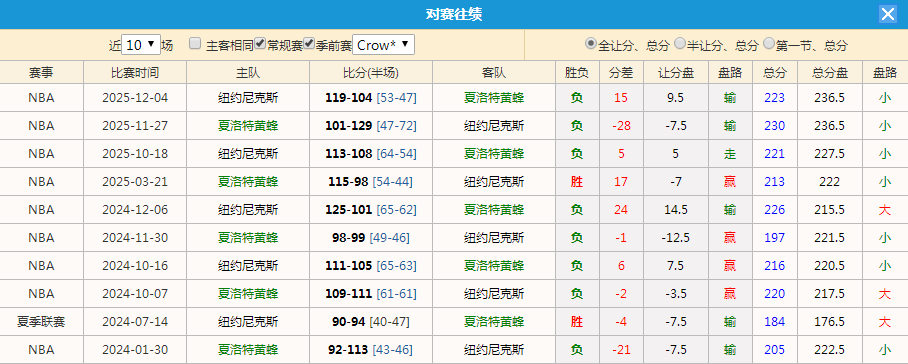Click the 比赛时间 column header
Viewport: 908px width, 364px height.
tap(135, 72)
